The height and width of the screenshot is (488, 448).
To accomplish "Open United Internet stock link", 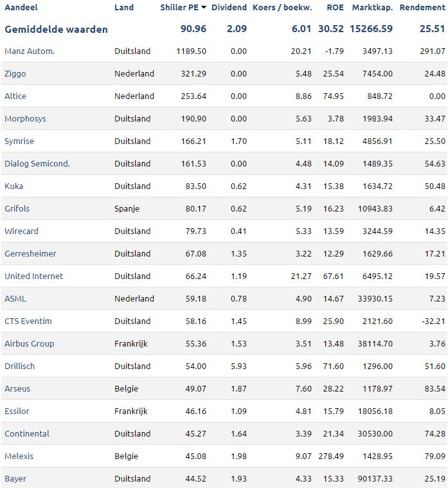I will point(33,276).
